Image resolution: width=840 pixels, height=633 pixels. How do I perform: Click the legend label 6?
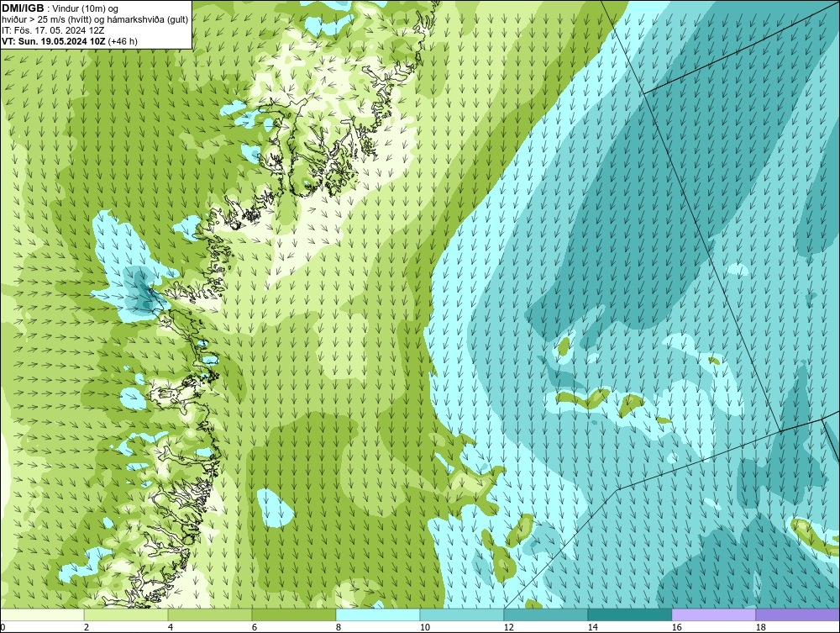click(254, 627)
